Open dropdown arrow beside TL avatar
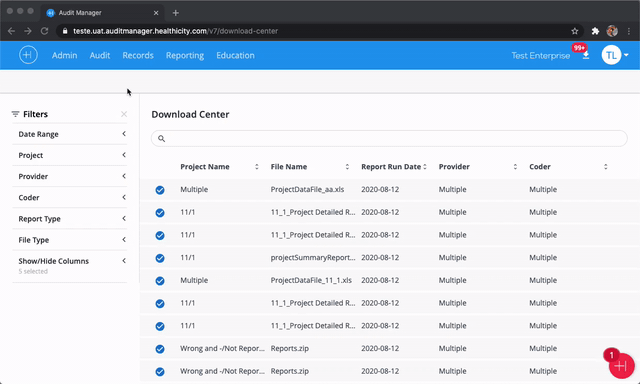The image size is (640, 384). click(626, 55)
